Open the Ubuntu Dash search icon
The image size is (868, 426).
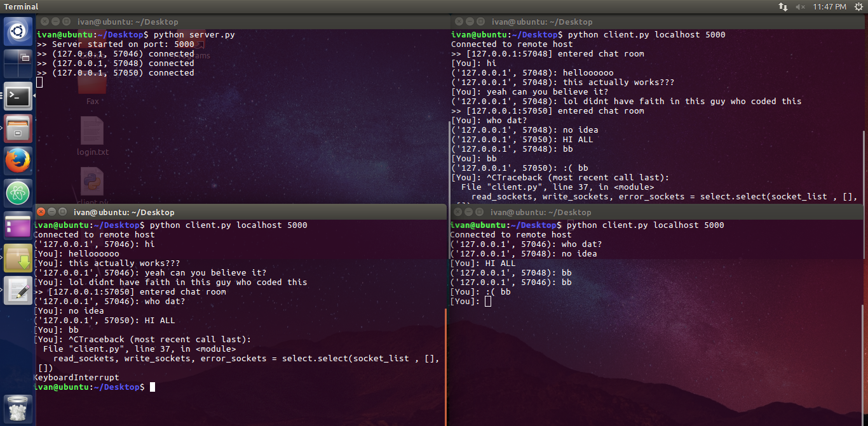pos(18,30)
